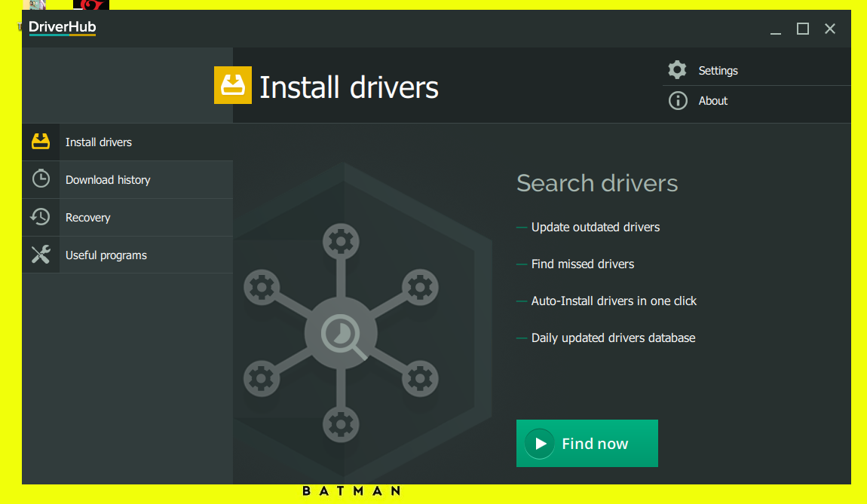Image resolution: width=867 pixels, height=504 pixels.
Task: Switch to the Recovery section
Action: 88,218
